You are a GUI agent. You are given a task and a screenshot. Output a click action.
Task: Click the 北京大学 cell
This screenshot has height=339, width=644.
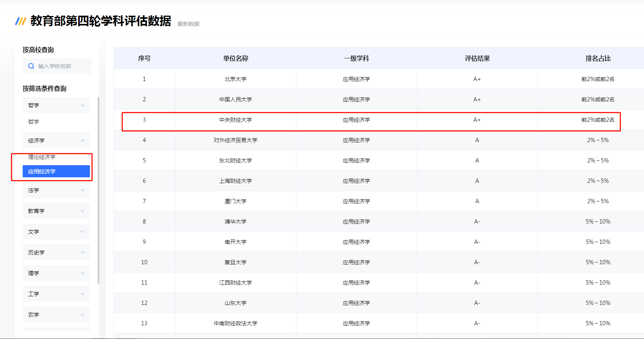pos(236,79)
